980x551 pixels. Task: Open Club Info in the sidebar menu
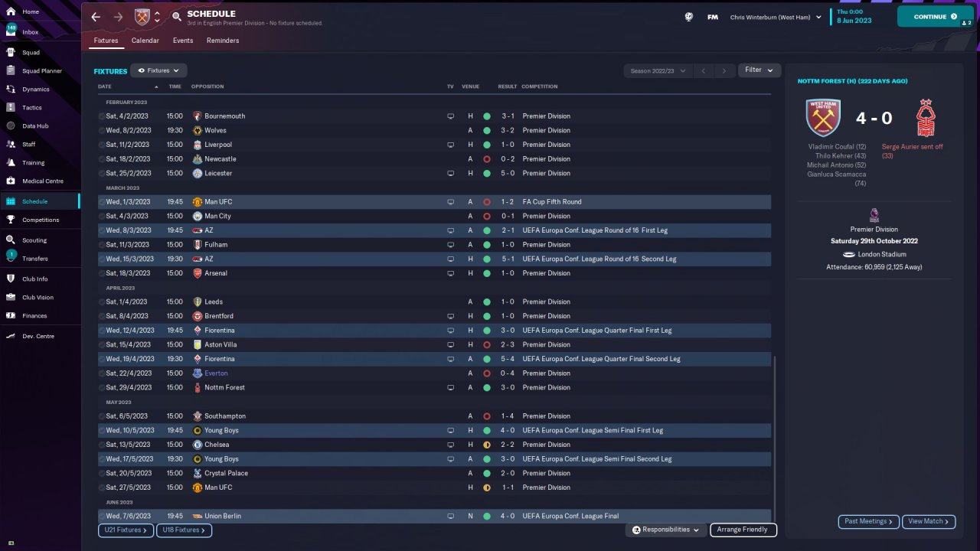tap(35, 279)
